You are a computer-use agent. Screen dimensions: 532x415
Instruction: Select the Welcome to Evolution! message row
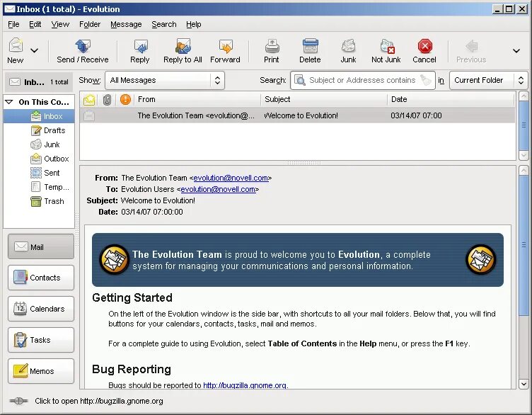(x=297, y=116)
